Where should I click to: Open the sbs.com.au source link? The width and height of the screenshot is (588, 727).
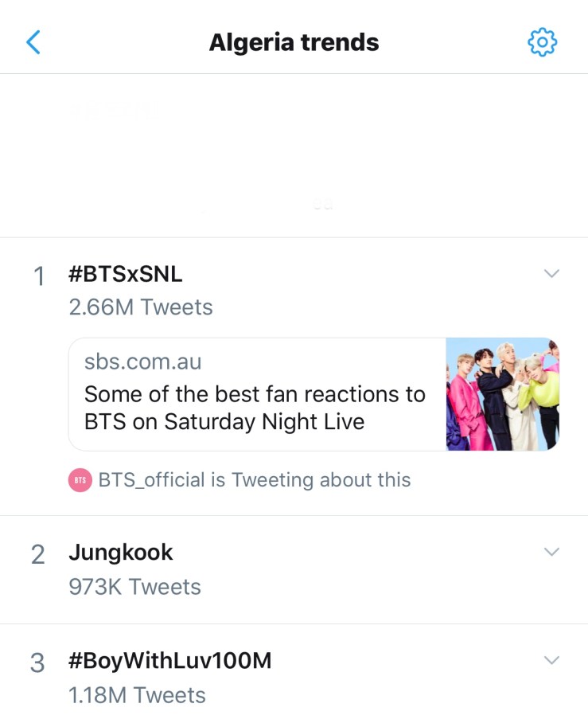[143, 362]
